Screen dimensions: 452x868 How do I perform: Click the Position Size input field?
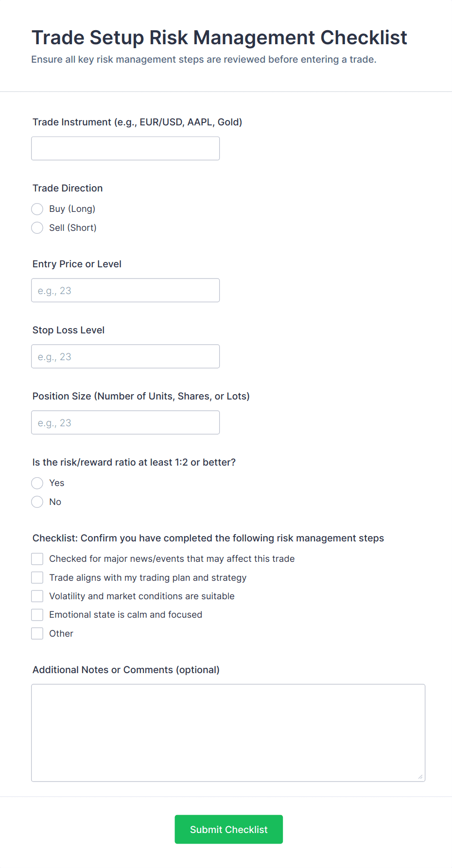125,422
